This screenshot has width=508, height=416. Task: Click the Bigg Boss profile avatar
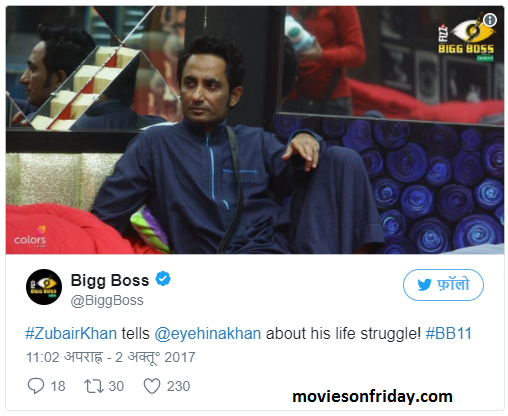[44, 287]
